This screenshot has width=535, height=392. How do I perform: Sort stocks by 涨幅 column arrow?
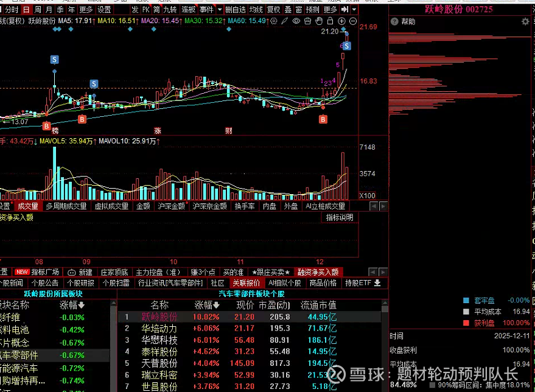(x=216, y=305)
